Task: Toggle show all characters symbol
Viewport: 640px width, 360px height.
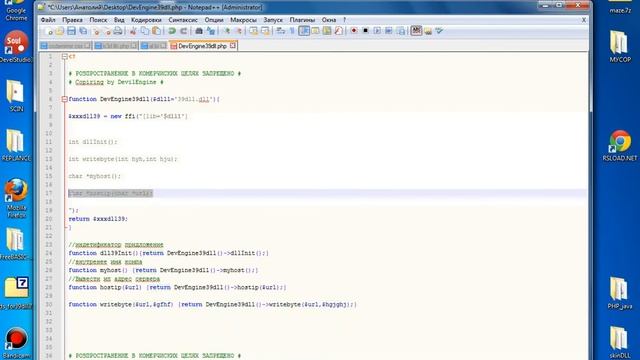Action: 292,31
